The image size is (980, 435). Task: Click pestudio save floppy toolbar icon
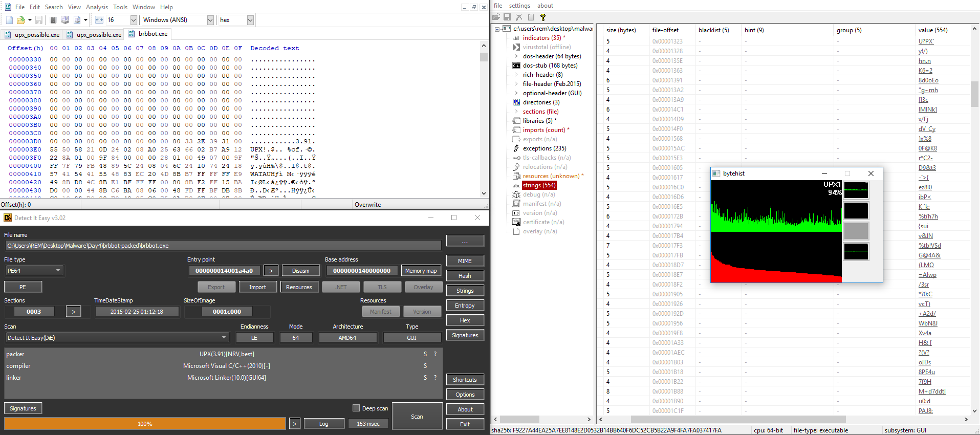[x=508, y=17]
